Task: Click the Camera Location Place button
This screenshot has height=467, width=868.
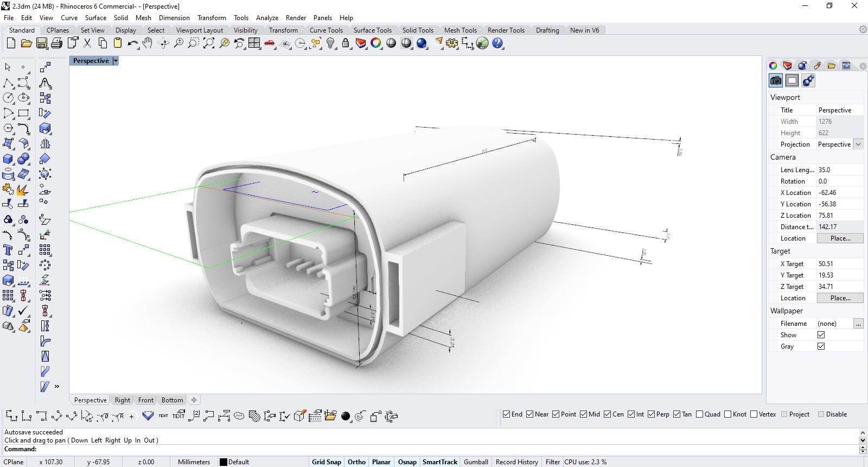Action: tap(840, 238)
